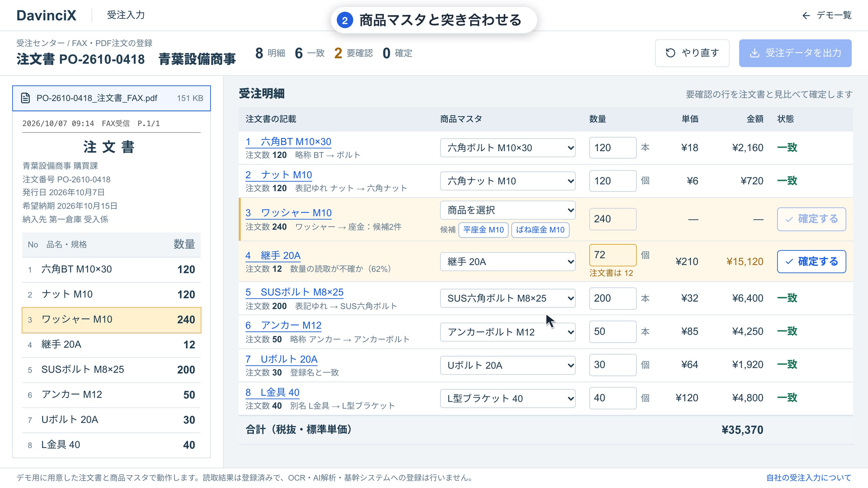
Task: Click the 受注入力 header label
Action: 126,15
